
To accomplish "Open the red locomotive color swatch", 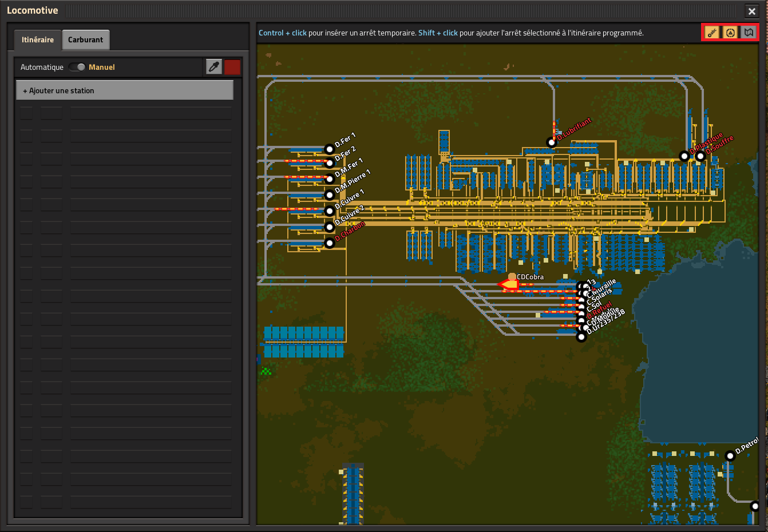I will point(232,67).
